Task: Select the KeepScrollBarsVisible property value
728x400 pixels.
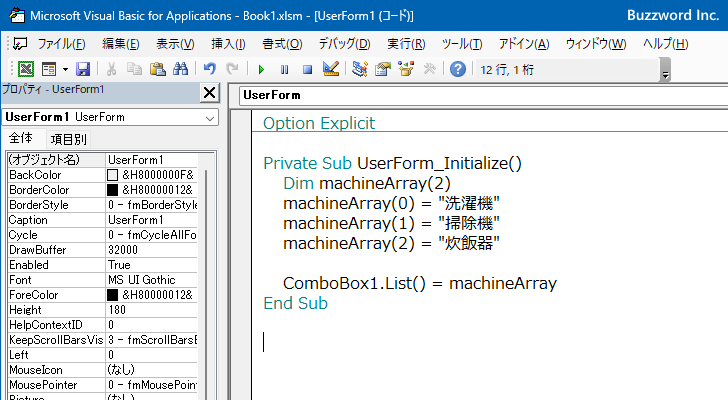Action: pos(151,340)
